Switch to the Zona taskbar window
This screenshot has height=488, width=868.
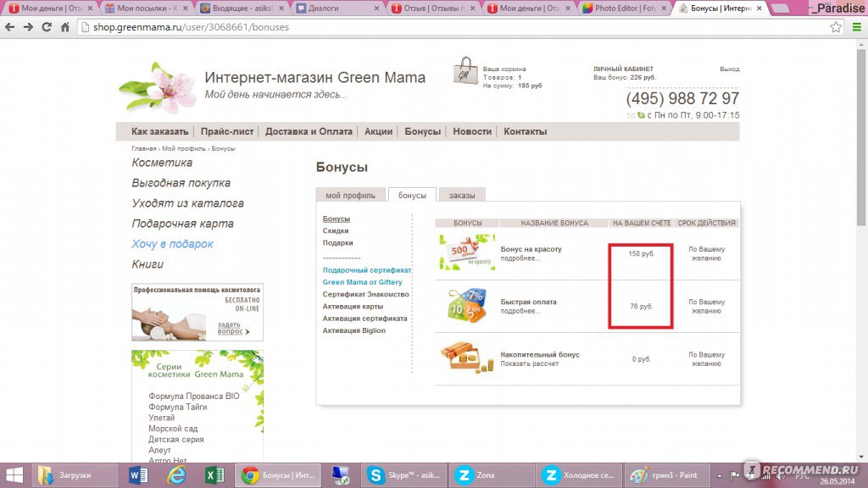[491, 475]
